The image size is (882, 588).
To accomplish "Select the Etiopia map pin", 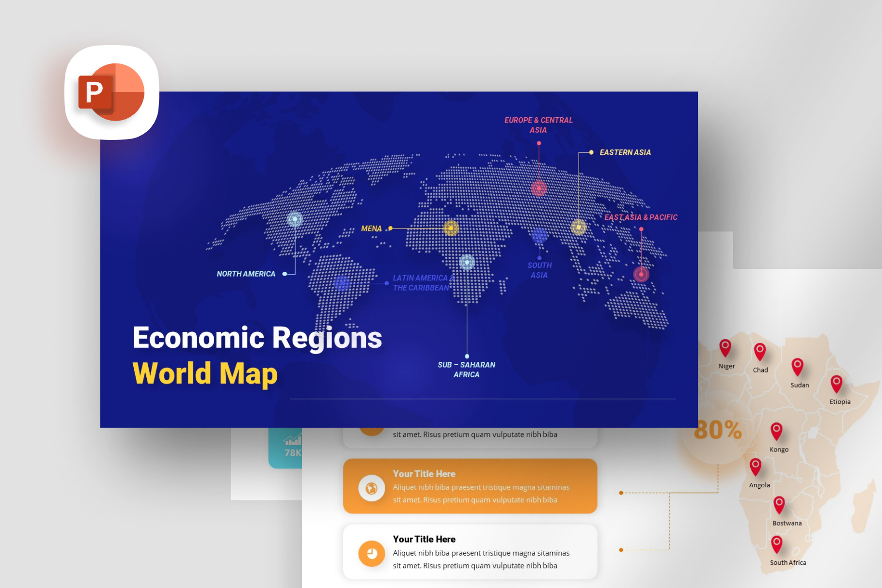I will (x=836, y=384).
